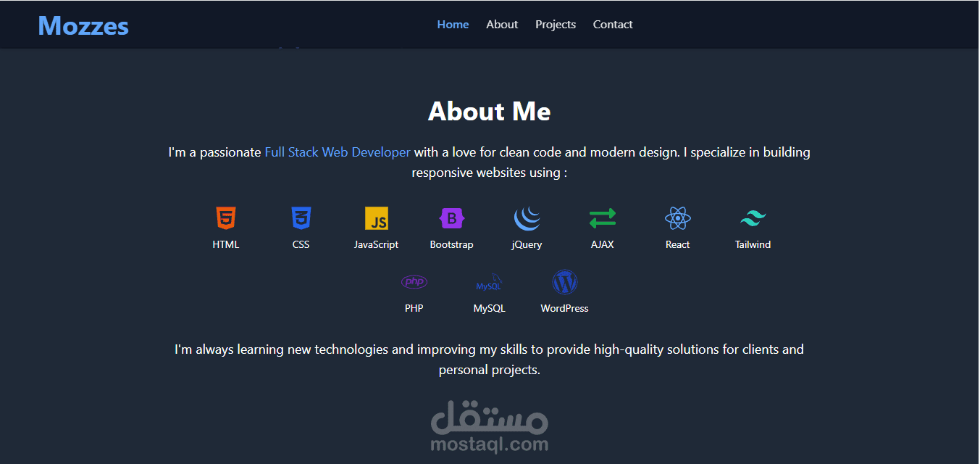Click the Mozzes site logo

pos(83,26)
